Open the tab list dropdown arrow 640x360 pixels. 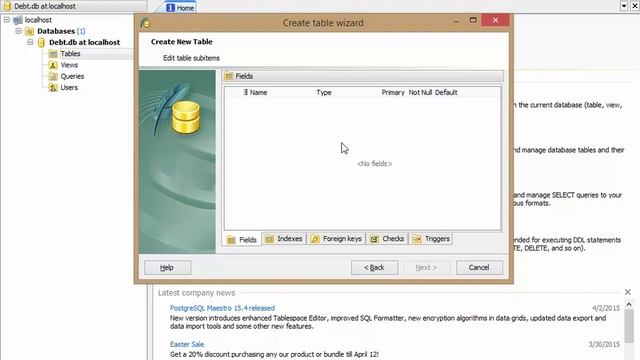coord(624,6)
